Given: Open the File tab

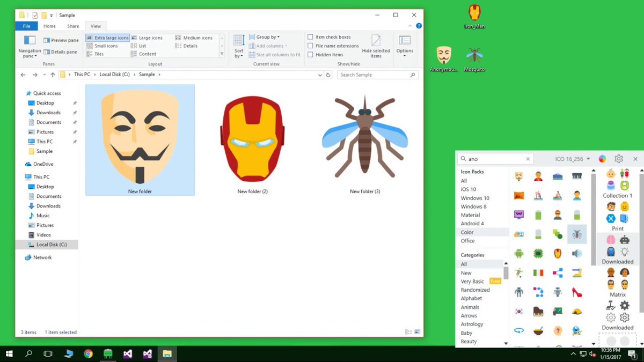Looking at the screenshot, I should point(26,26).
